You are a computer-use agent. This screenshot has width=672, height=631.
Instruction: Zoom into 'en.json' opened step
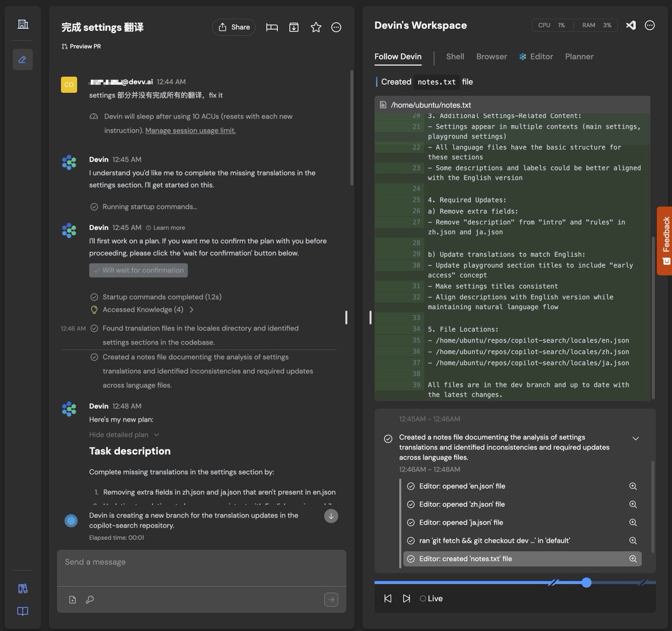pos(633,486)
